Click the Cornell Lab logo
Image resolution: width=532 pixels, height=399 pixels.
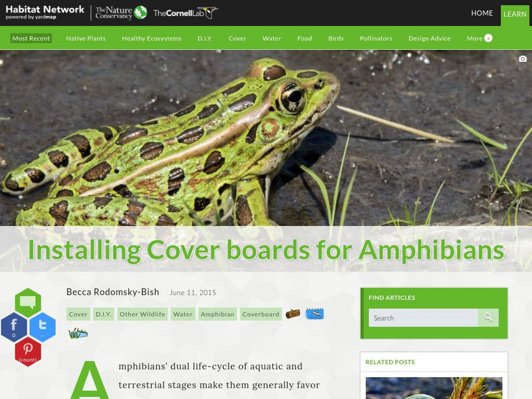[x=186, y=13]
